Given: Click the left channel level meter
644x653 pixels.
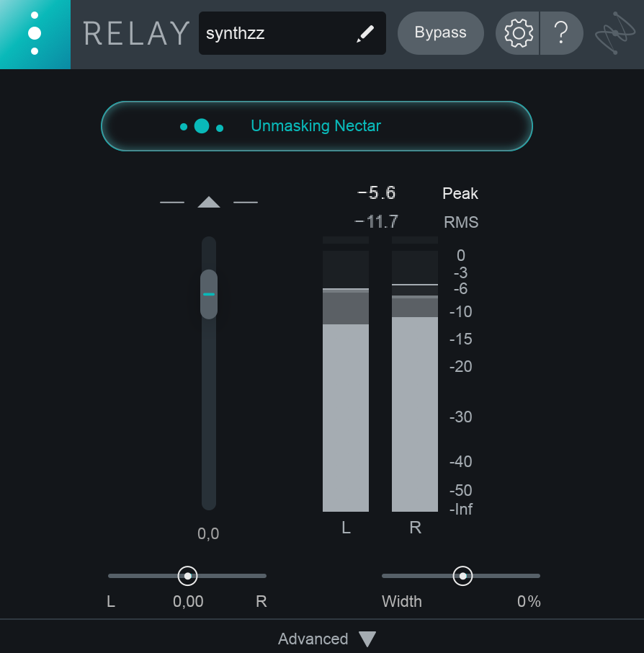Looking at the screenshot, I should click(x=346, y=381).
